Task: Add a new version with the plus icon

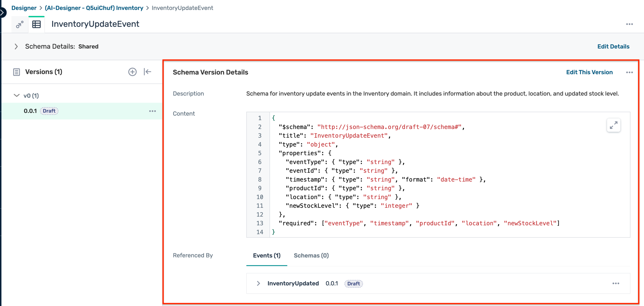Action: [x=132, y=71]
